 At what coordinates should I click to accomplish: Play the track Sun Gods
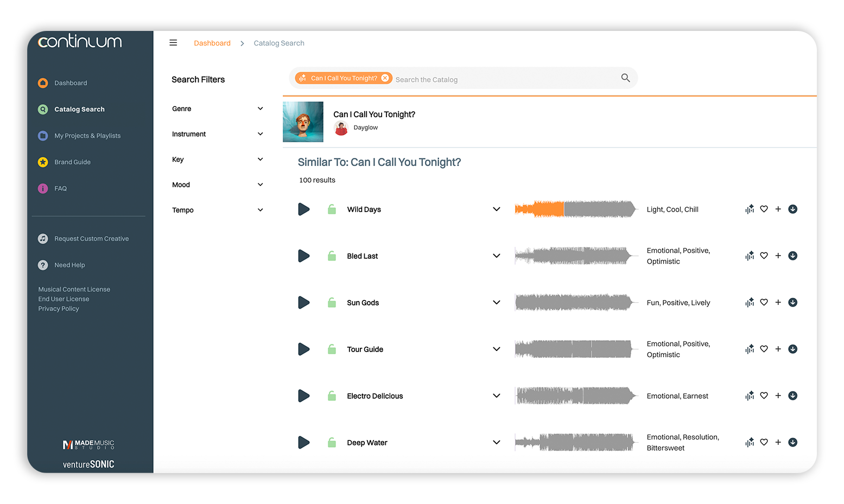tap(304, 303)
